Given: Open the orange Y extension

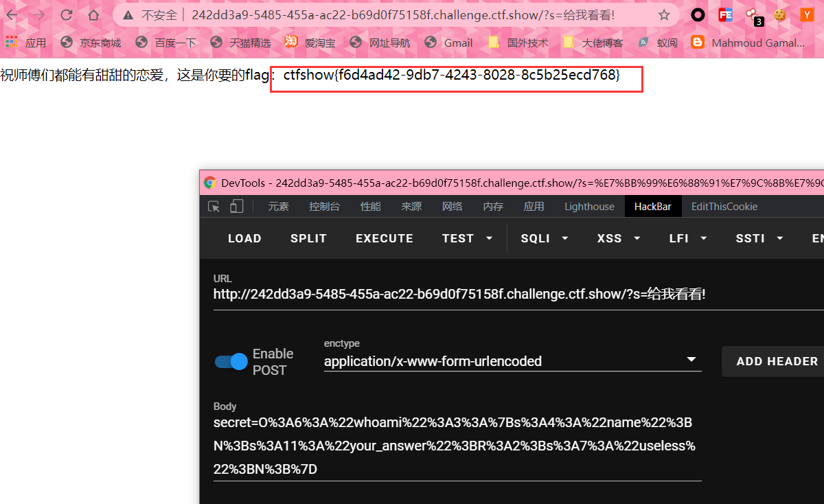Looking at the screenshot, I should pos(807,14).
